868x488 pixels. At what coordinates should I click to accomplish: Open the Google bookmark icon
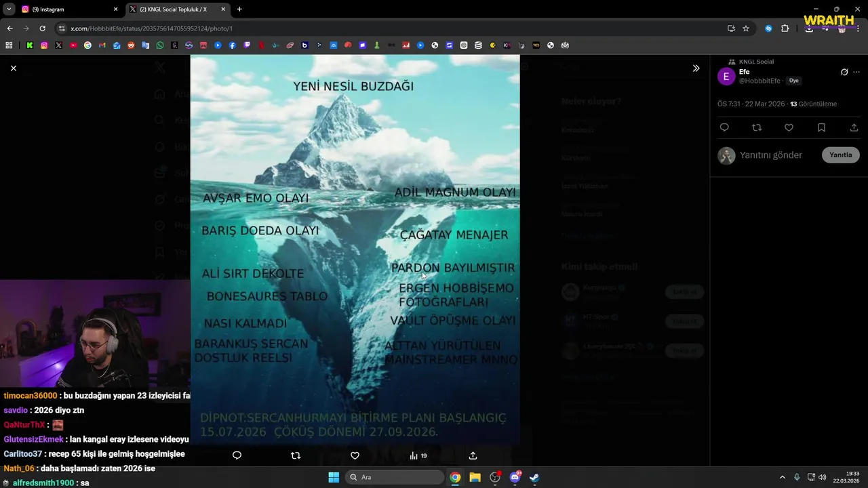click(x=87, y=45)
